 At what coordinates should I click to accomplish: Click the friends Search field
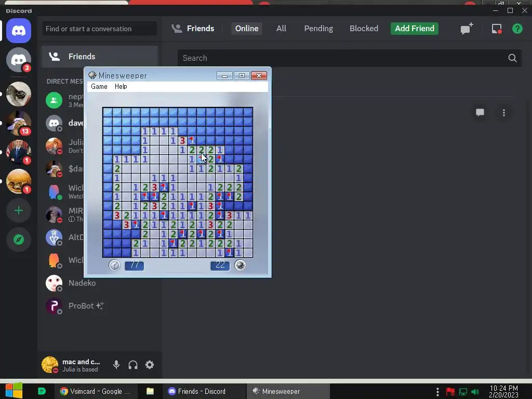click(x=350, y=58)
